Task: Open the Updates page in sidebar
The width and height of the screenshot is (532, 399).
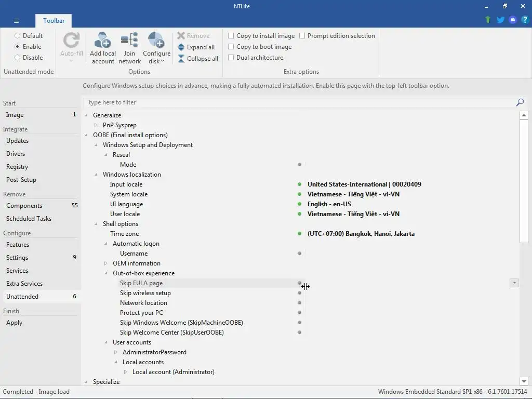Action: 41,141
